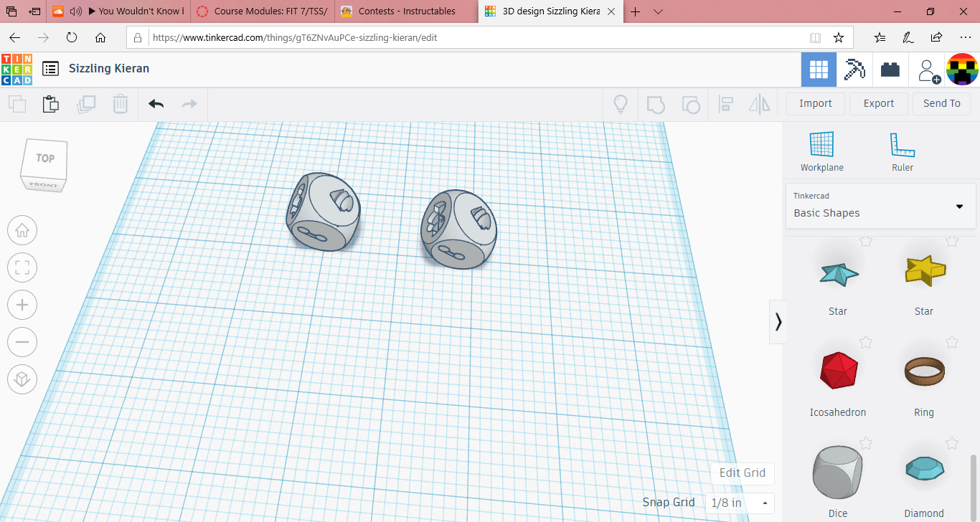980x522 pixels.
Task: Click the Edit Grid button
Action: 743,473
